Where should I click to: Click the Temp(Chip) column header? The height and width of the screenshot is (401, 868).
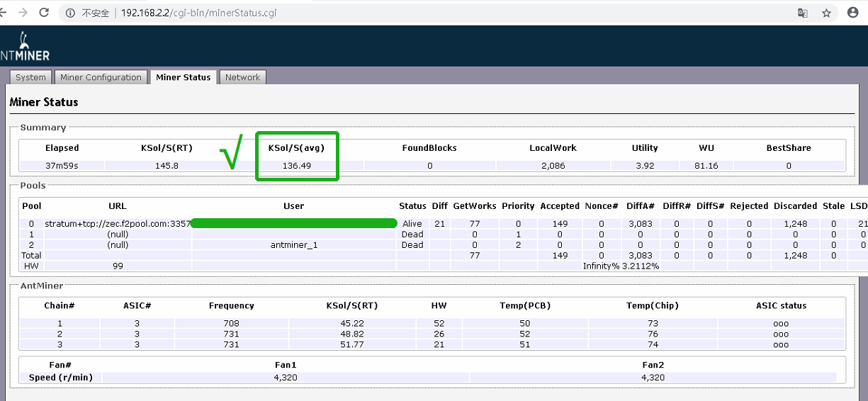pos(652,306)
